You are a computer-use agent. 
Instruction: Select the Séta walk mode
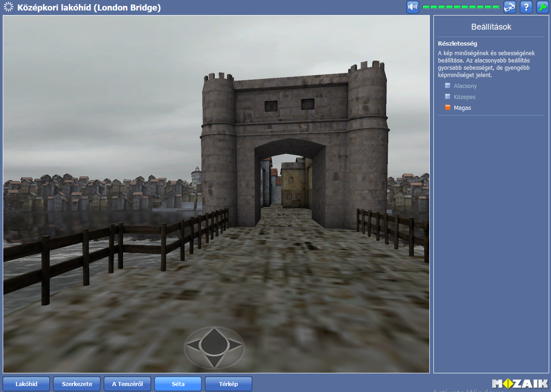[178, 384]
